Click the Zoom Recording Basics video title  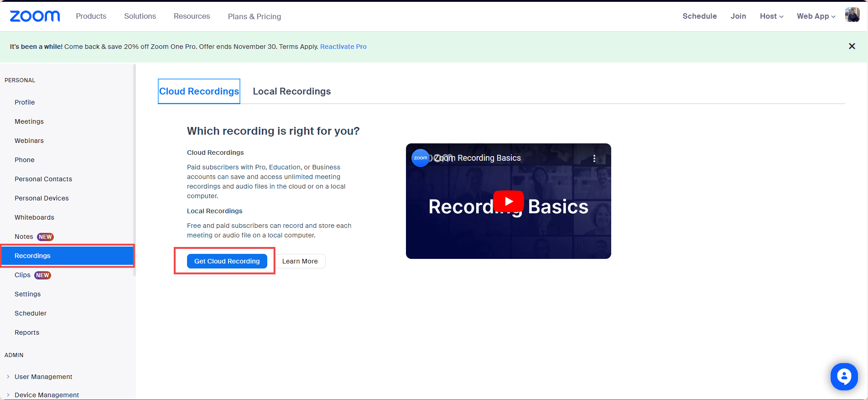(x=477, y=158)
